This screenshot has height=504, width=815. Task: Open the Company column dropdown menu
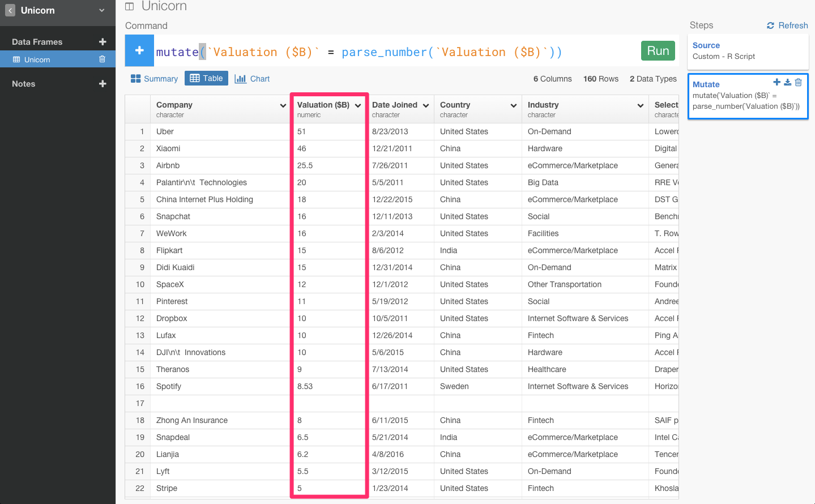coord(283,105)
